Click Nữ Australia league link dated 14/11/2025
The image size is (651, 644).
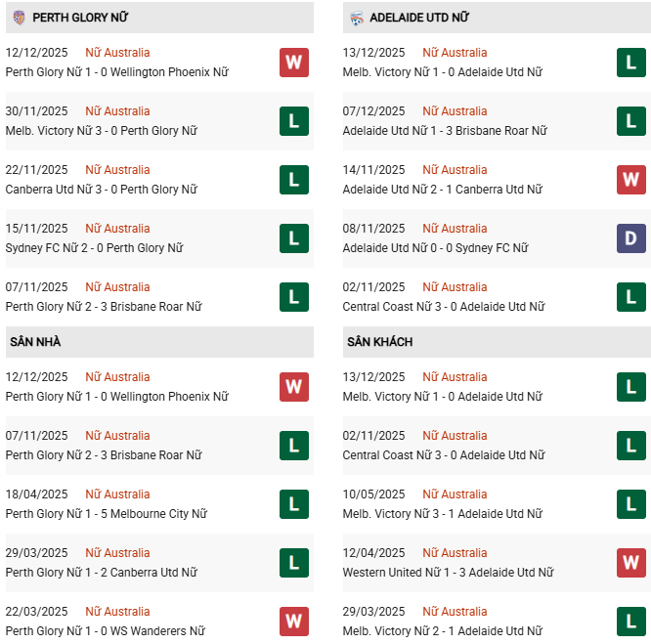coord(455,170)
